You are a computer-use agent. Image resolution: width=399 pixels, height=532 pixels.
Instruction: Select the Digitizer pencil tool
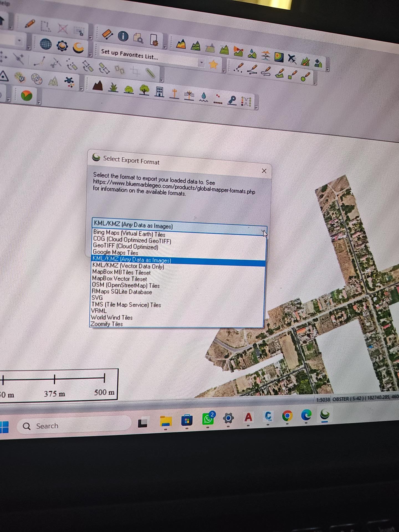click(x=30, y=23)
